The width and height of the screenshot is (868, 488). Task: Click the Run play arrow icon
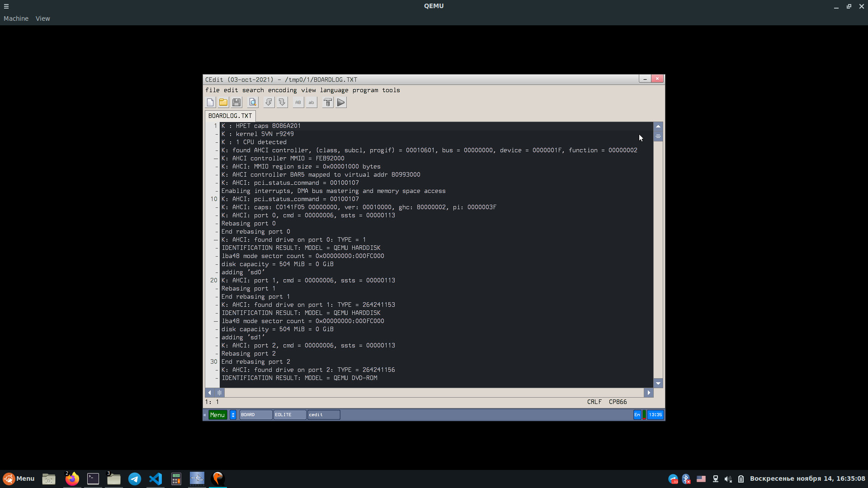[x=341, y=103]
